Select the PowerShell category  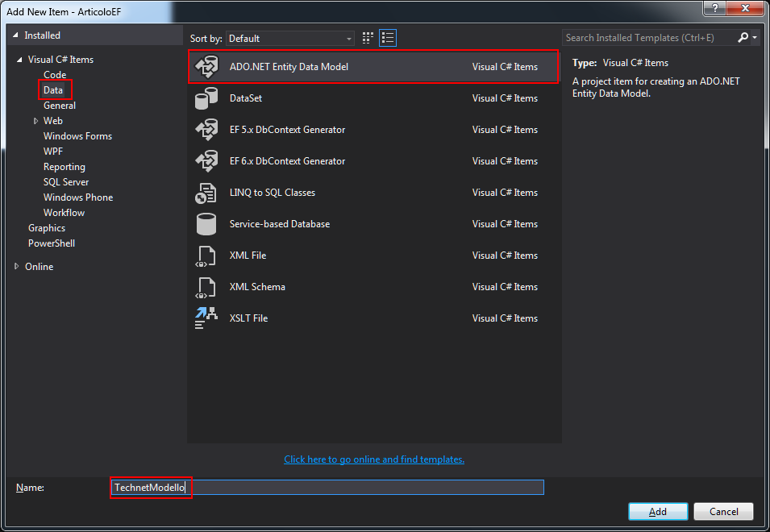[x=52, y=243]
